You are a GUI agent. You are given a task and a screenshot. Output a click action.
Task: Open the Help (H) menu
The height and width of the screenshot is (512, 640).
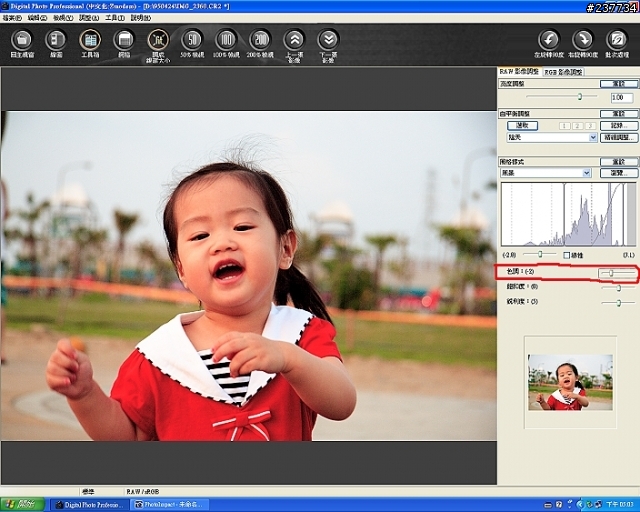tap(141, 18)
